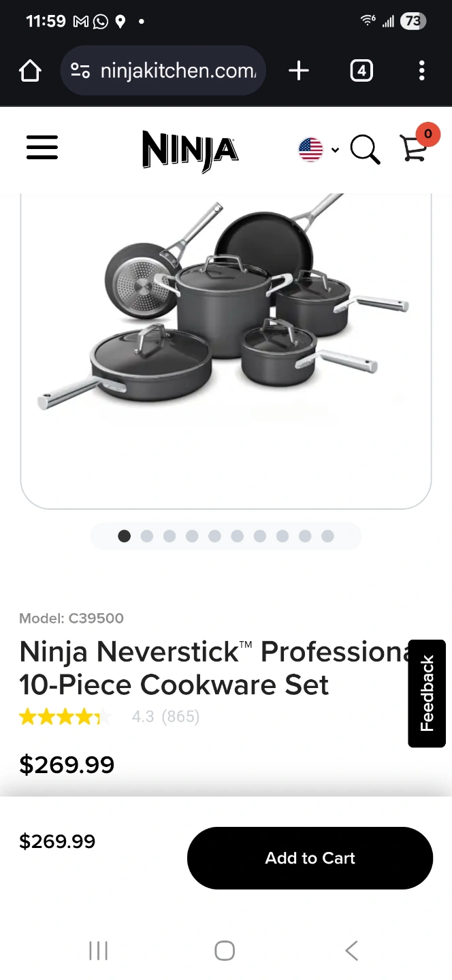Tap the Android back navigation arrow

(x=351, y=951)
